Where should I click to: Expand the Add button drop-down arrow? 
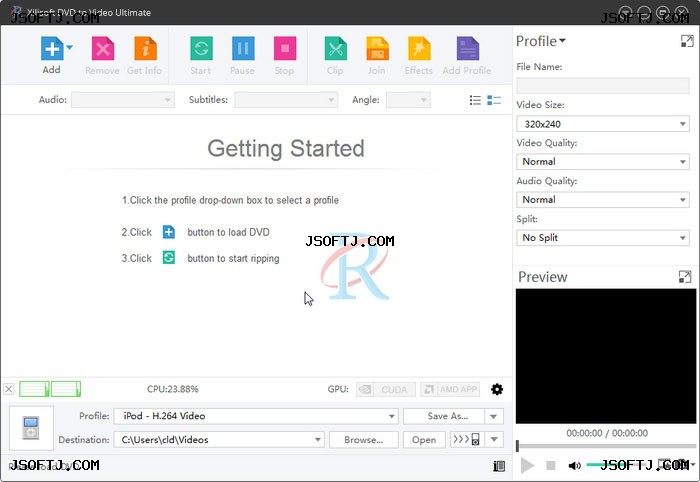[69, 47]
